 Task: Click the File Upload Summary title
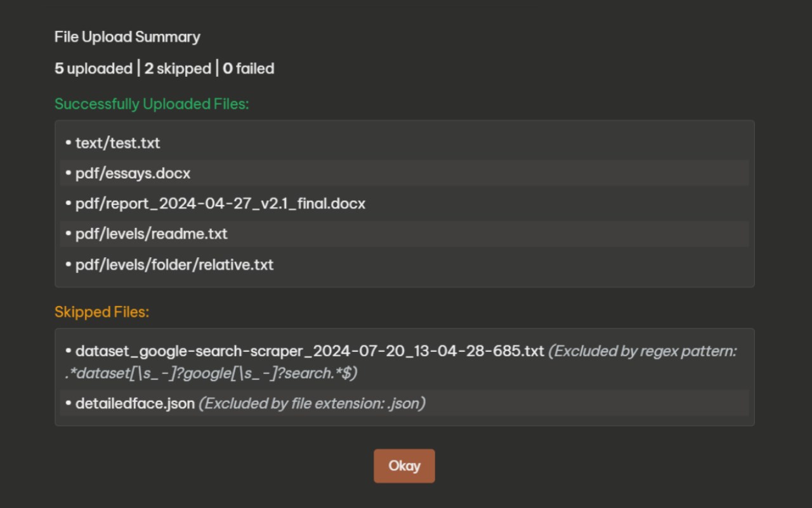pos(127,37)
